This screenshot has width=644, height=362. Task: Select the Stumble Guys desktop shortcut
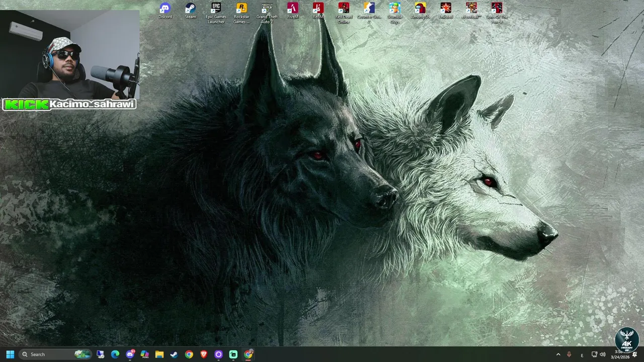click(395, 13)
